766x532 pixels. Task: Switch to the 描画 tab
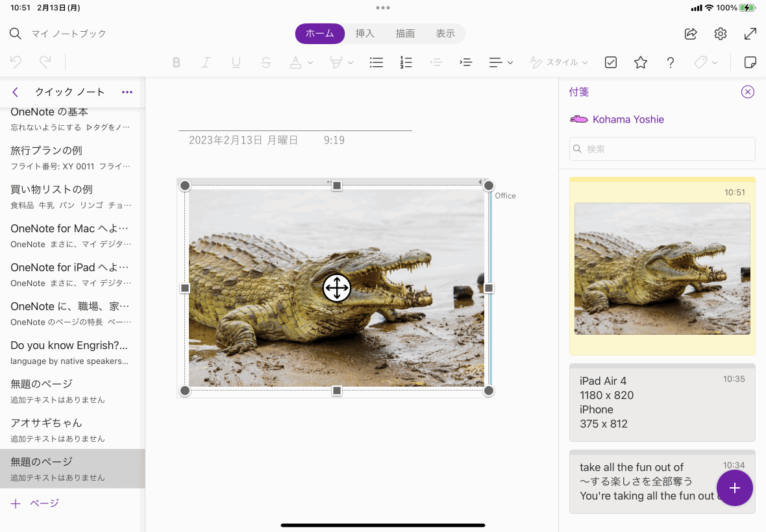point(405,34)
